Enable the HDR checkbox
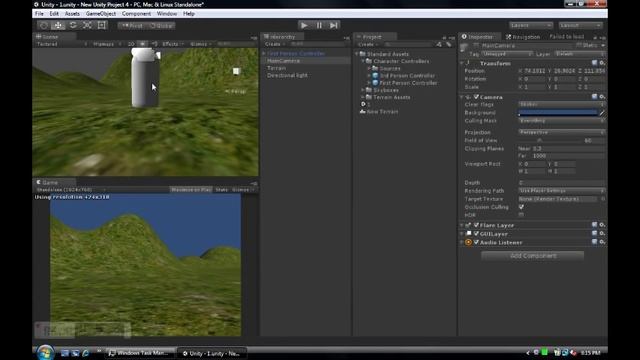The image size is (640, 360). [x=521, y=215]
